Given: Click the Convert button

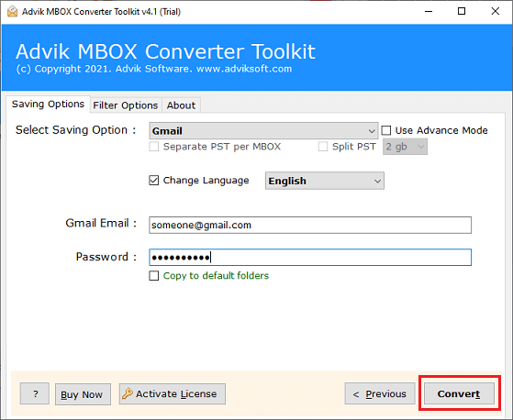Looking at the screenshot, I should pyautogui.click(x=459, y=393).
